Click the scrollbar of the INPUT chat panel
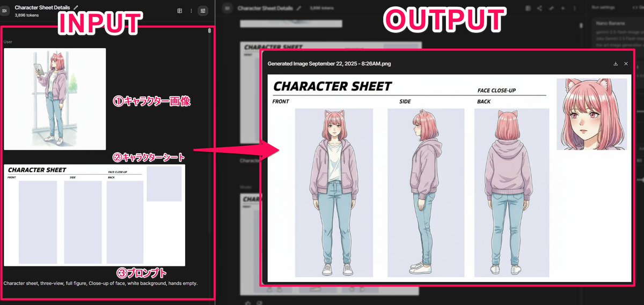 tap(209, 31)
